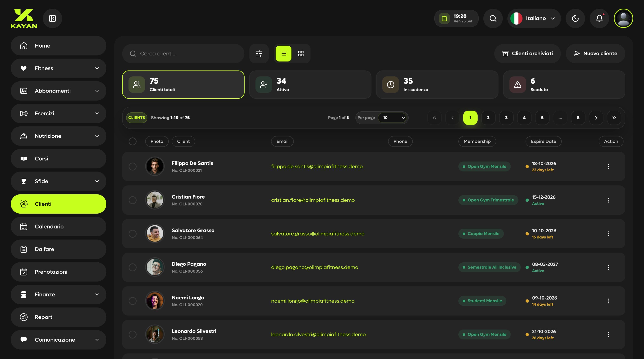Expand the Fitness sidebar section

[59, 68]
